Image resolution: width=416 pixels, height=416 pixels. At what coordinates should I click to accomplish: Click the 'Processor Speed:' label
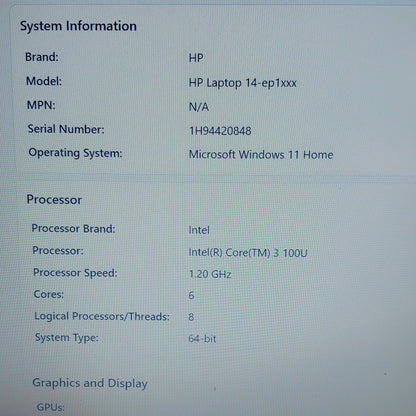[75, 273]
